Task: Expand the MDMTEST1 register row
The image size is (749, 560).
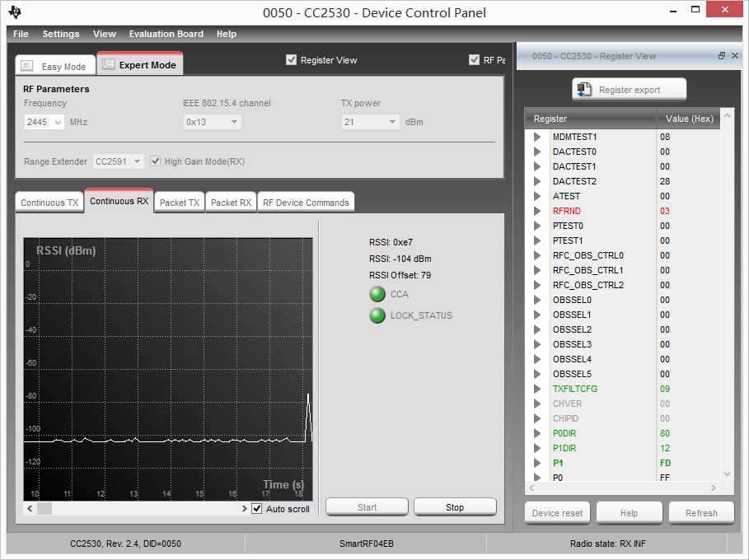Action: 537,137
